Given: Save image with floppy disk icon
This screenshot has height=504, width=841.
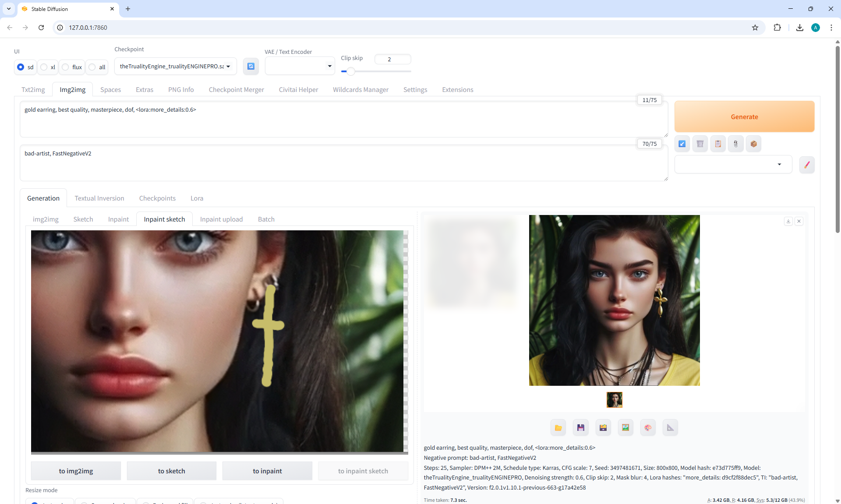Looking at the screenshot, I should tap(580, 427).
